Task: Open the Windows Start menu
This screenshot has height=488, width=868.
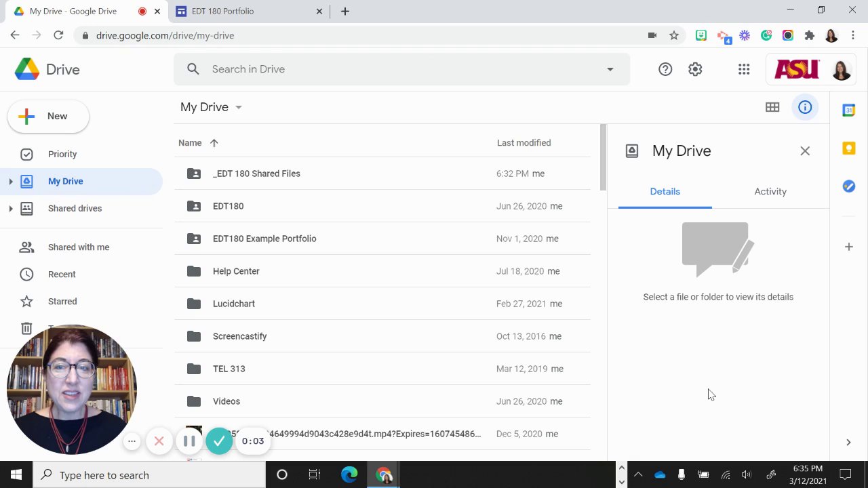Action: (x=16, y=475)
